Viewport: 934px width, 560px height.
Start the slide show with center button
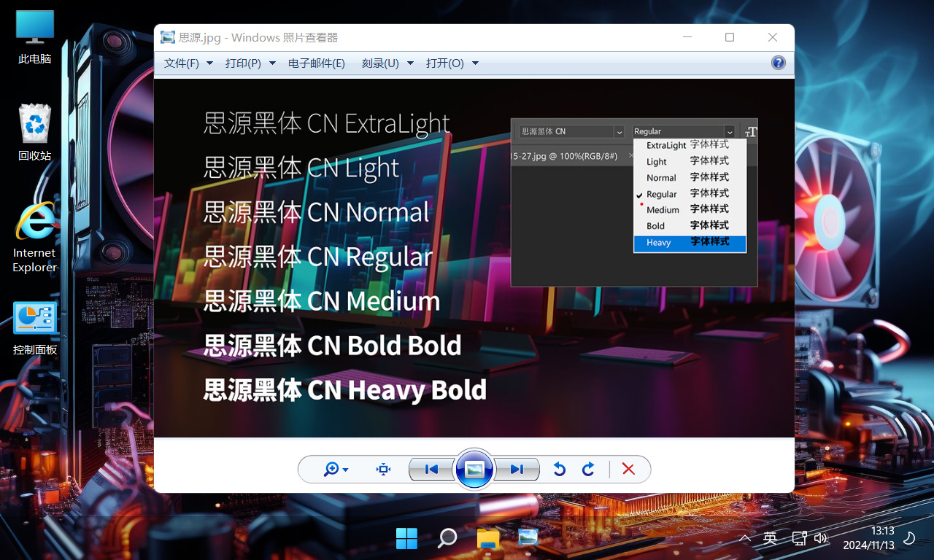tap(474, 470)
